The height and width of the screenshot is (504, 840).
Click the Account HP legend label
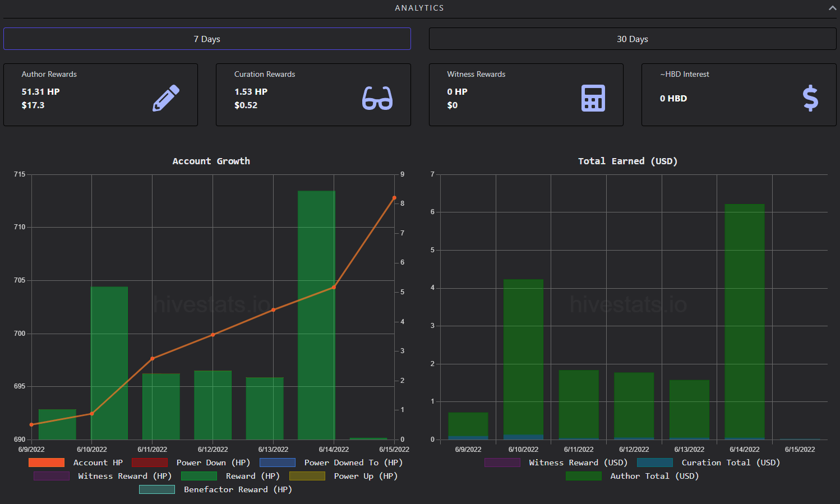(x=98, y=463)
